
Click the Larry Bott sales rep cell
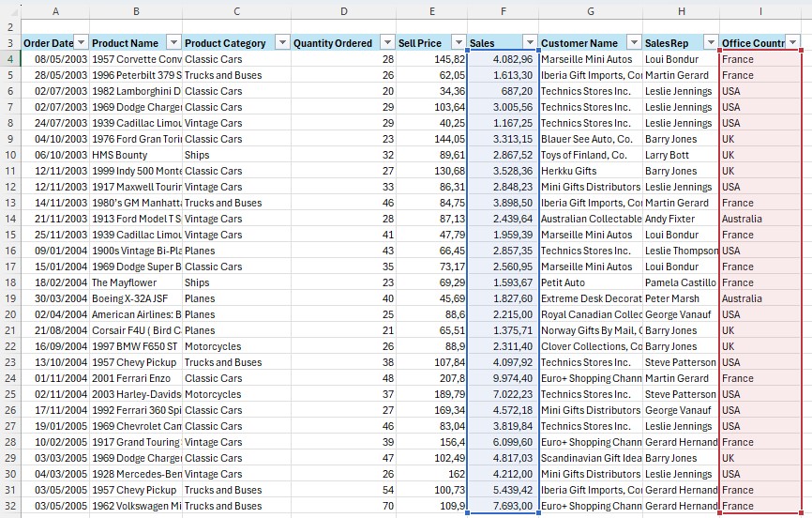coord(680,155)
